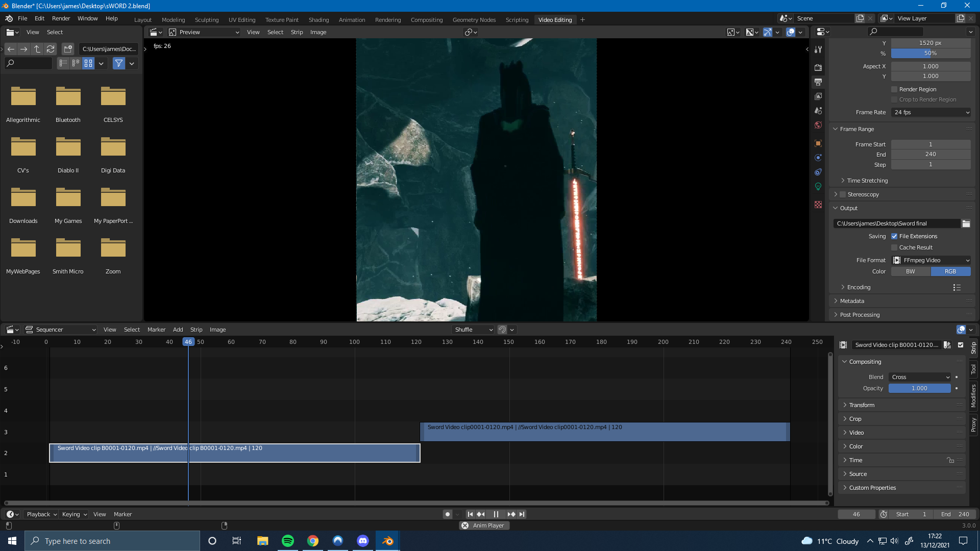Open the Object Data light bulb tab
This screenshot has width=980, height=551.
(x=818, y=186)
